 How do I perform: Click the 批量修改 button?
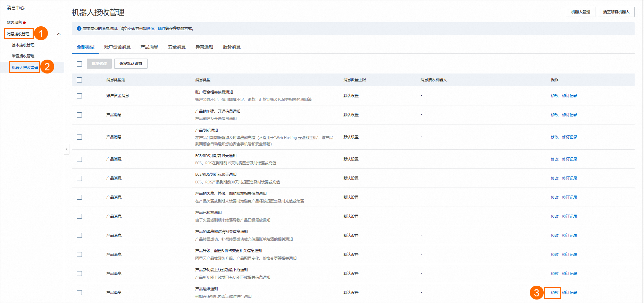99,63
